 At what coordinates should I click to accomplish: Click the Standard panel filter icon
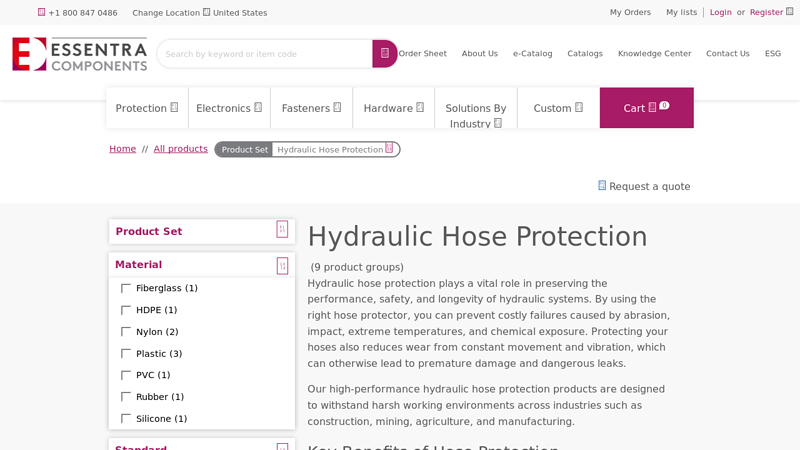pos(282,446)
